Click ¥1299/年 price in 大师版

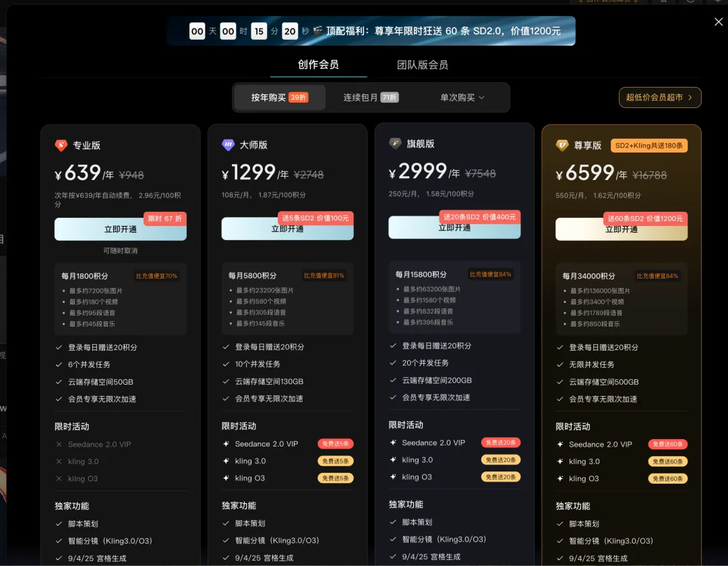coord(255,173)
